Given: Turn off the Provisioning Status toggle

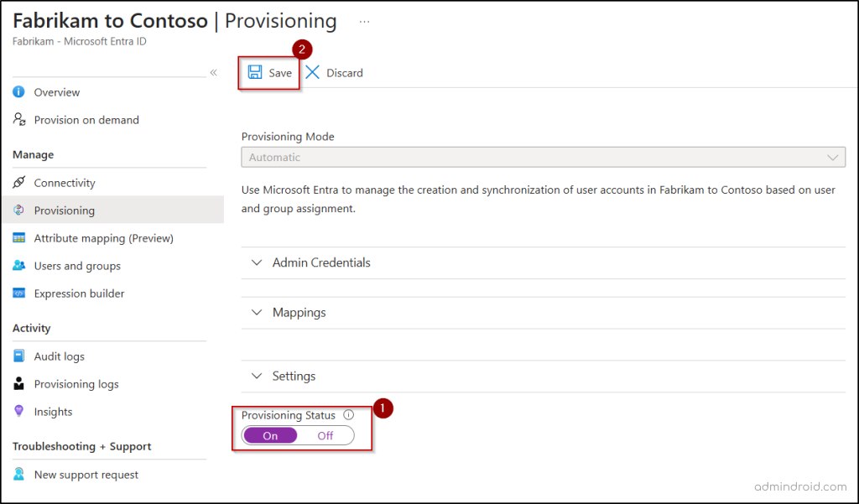Looking at the screenshot, I should pos(327,435).
